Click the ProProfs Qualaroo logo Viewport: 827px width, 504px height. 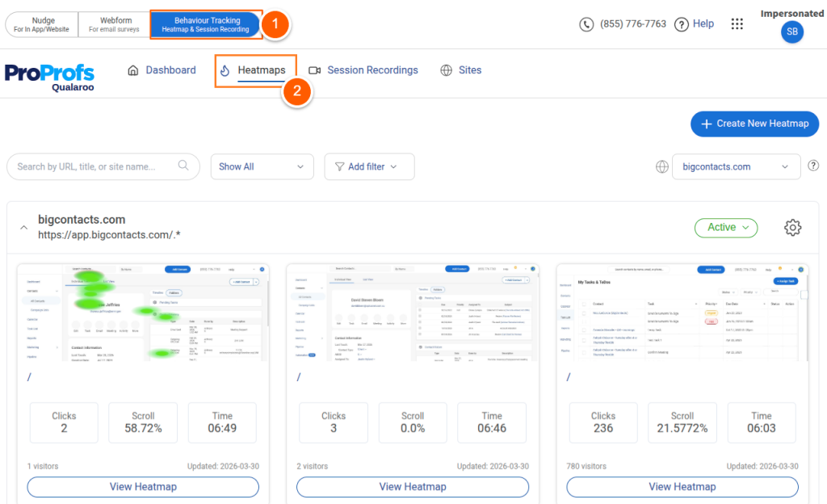(x=49, y=78)
